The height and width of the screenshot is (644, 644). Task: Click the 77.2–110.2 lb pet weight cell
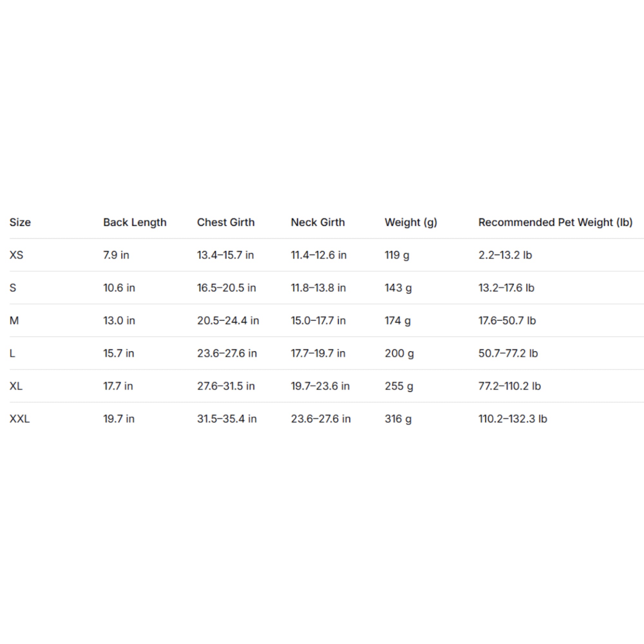[509, 386]
